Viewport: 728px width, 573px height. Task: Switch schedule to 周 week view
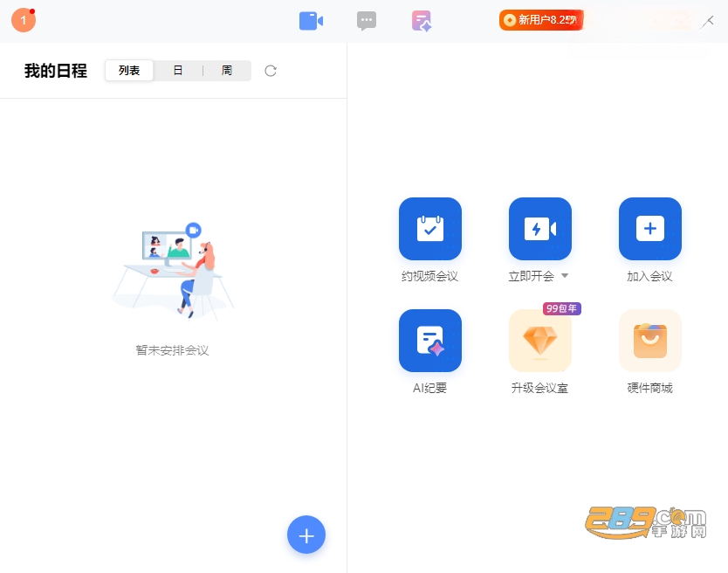pos(227,70)
